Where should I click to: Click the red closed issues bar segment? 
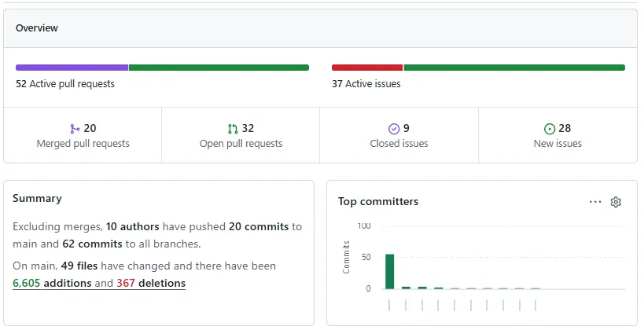367,68
